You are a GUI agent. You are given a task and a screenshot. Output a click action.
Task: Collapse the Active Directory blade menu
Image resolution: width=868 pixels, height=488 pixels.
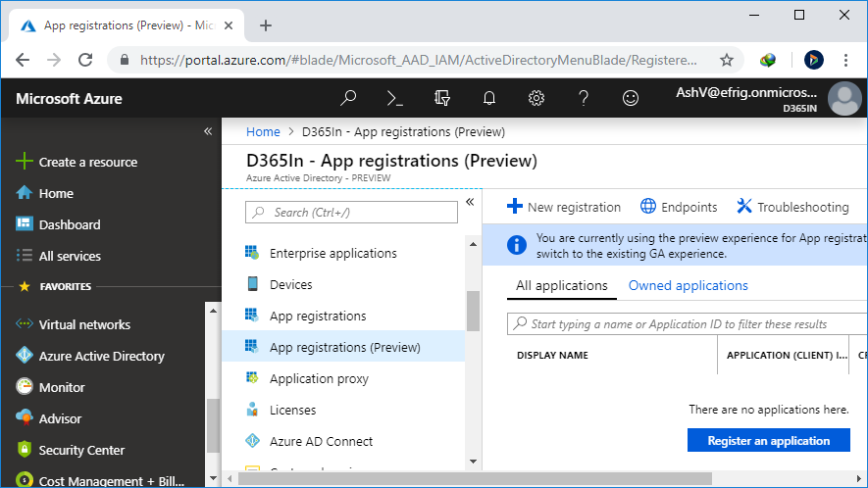point(470,202)
